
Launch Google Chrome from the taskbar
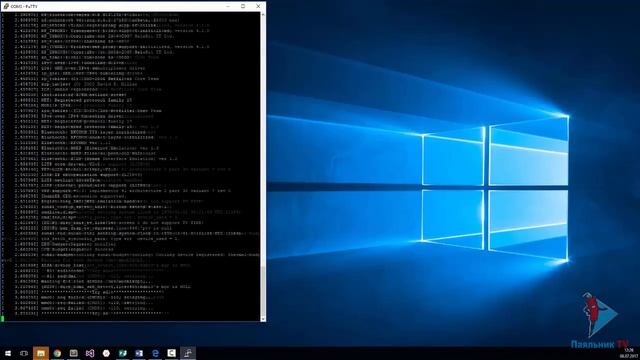point(57,353)
